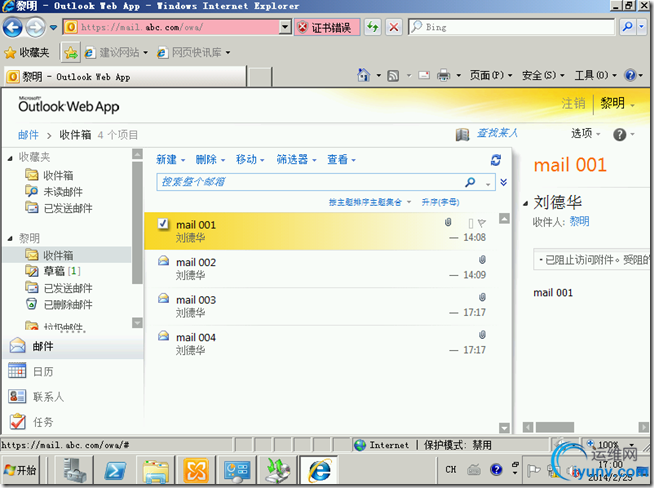Toggle sort order 升序(字母)

[x=440, y=202]
